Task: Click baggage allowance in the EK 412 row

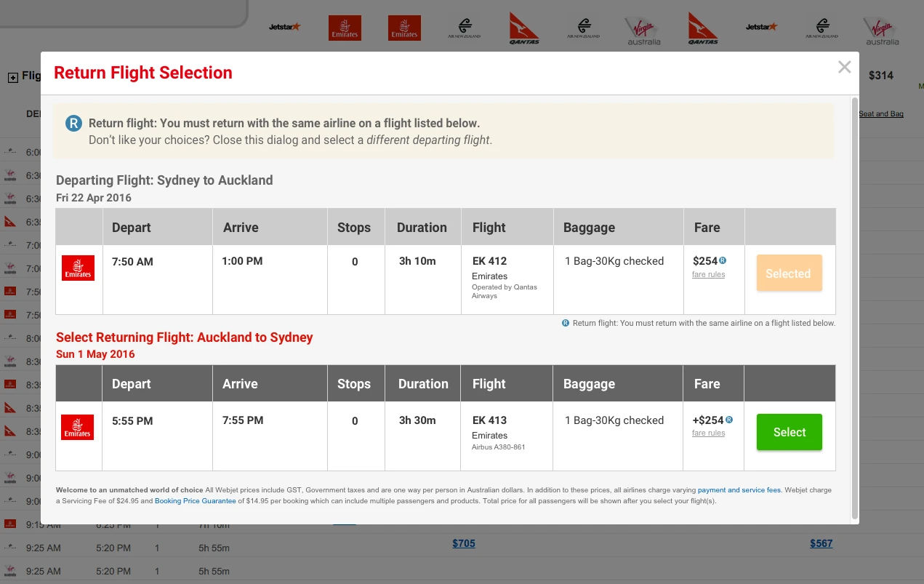Action: tap(614, 261)
